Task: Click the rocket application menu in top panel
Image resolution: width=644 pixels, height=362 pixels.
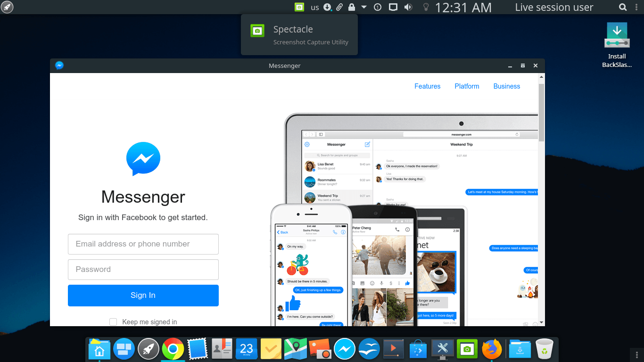Action: pos(7,7)
